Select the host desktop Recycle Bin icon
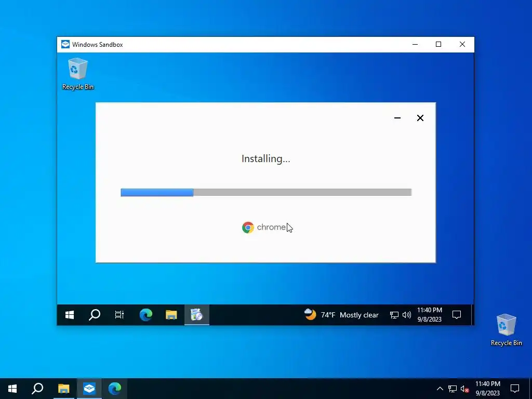Image resolution: width=532 pixels, height=399 pixels. [x=506, y=330]
